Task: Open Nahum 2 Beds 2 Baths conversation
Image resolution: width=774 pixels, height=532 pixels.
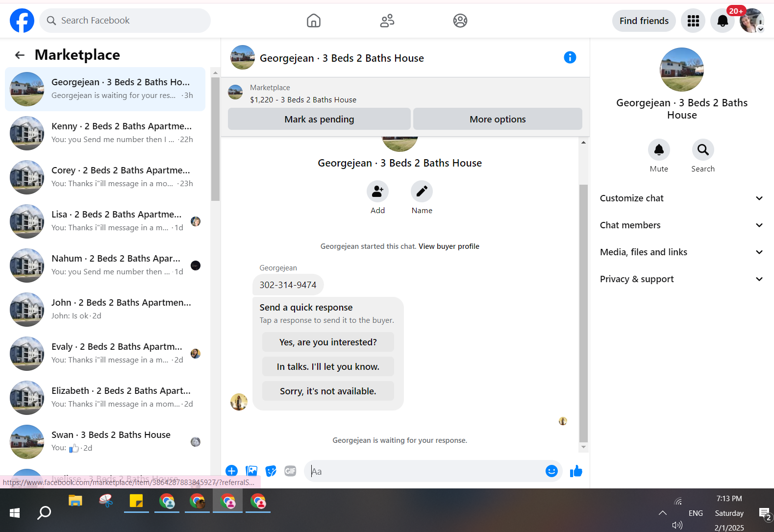Action: click(105, 266)
